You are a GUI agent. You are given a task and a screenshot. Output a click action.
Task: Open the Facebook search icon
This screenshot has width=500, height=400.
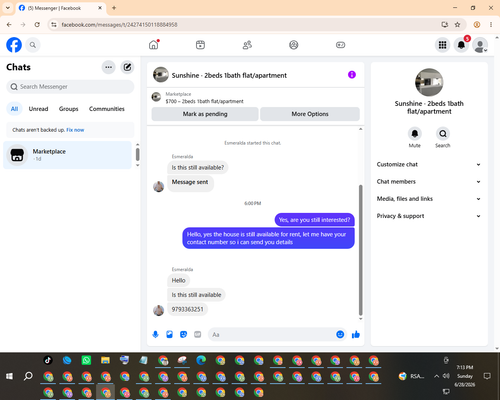click(x=33, y=45)
